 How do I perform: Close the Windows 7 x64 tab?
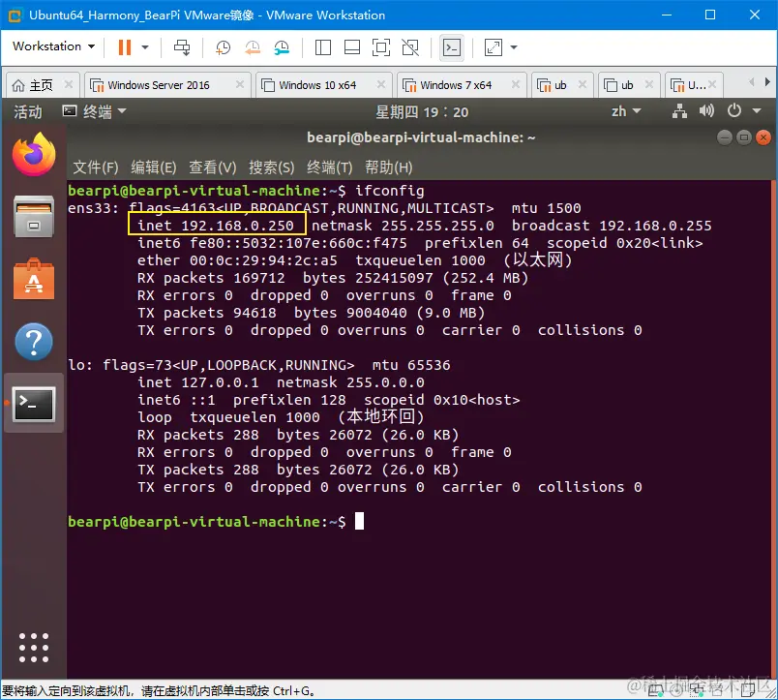click(516, 84)
